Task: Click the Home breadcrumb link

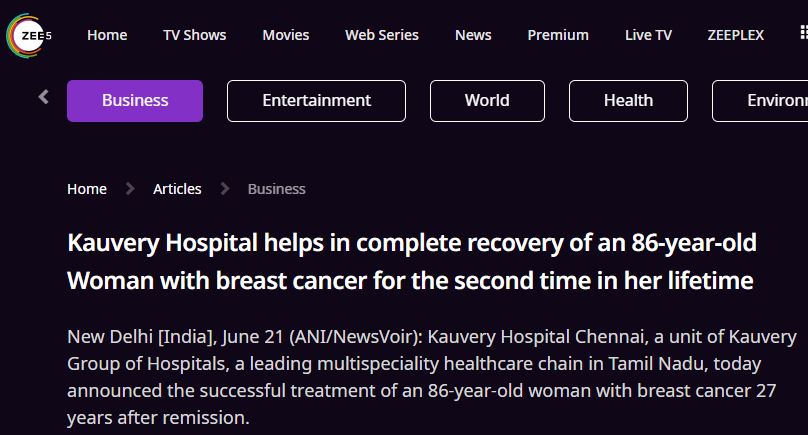Action: pos(87,189)
